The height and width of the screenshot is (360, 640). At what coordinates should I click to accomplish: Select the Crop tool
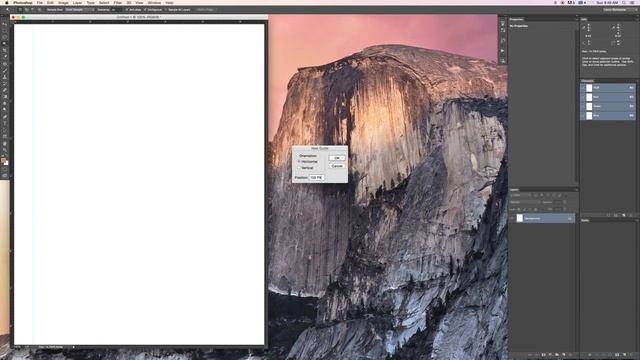pos(5,50)
